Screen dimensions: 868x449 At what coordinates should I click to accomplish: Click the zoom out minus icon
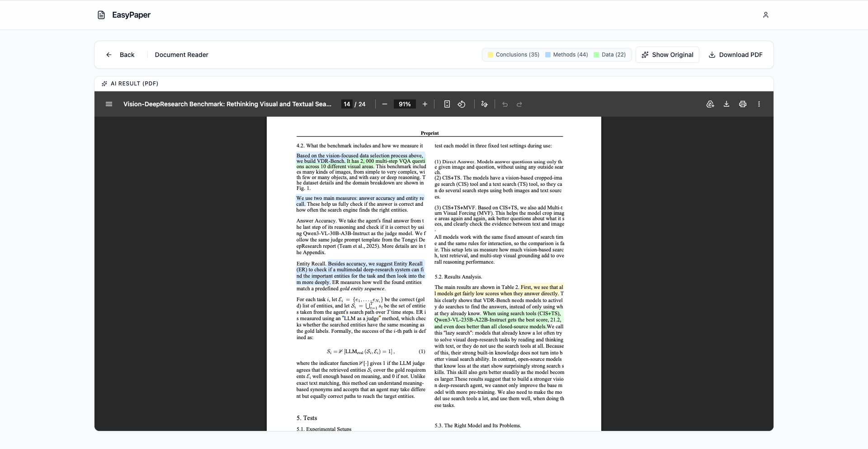385,104
